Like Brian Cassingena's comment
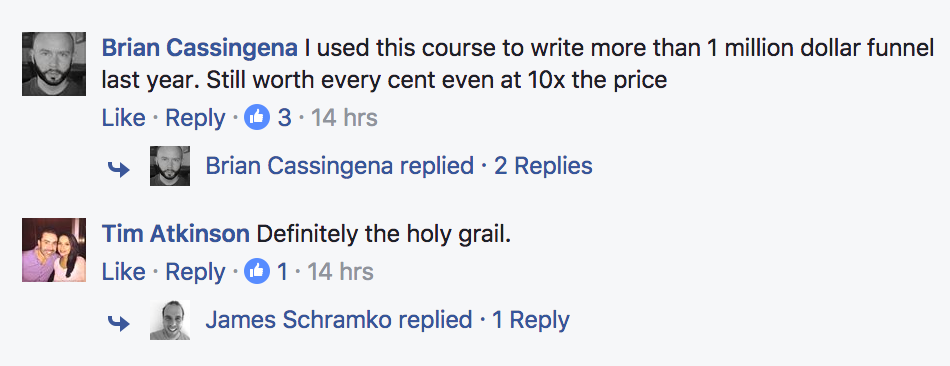The image size is (950, 366). (124, 118)
